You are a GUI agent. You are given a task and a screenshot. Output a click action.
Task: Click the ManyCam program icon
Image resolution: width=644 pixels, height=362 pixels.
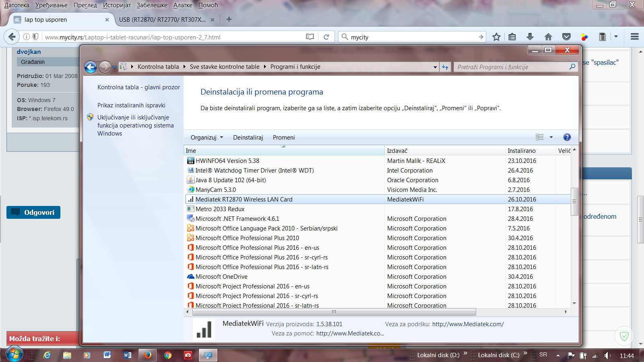pos(191,190)
